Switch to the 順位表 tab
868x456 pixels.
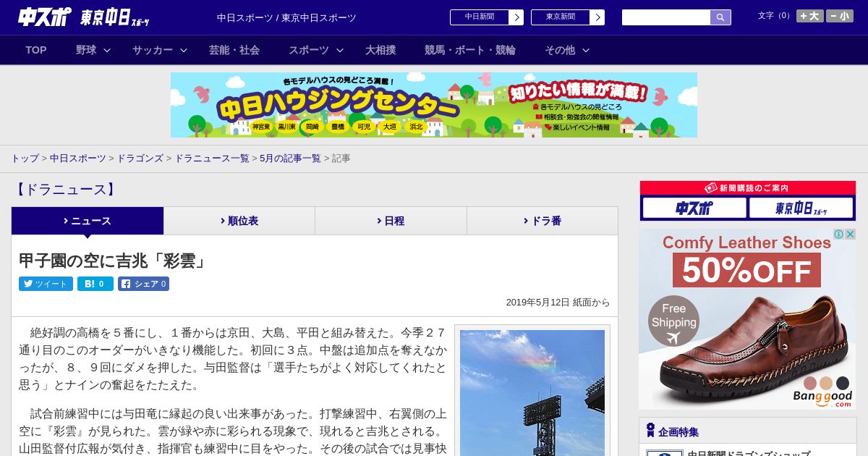coord(239,221)
